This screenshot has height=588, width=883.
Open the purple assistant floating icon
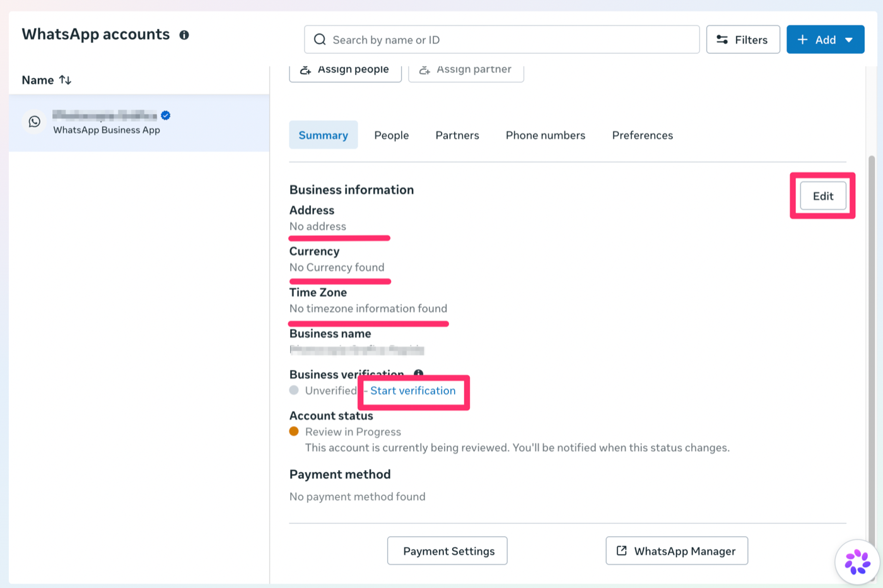point(857,562)
